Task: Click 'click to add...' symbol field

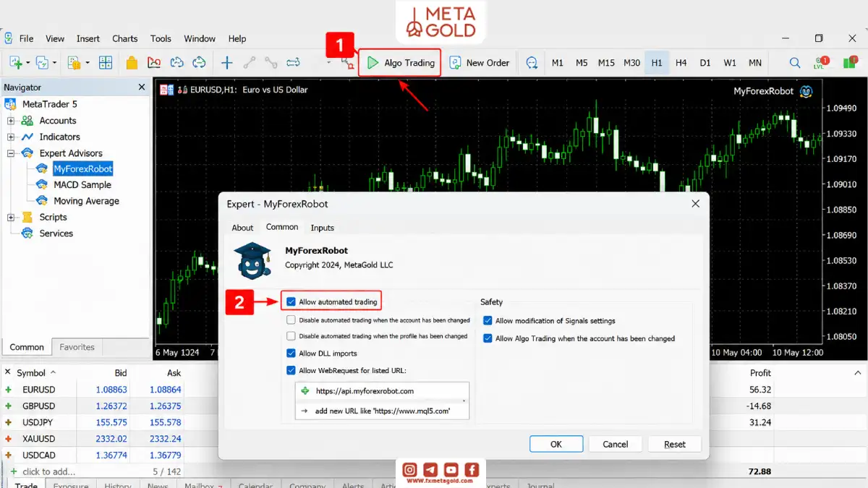Action: point(48,471)
